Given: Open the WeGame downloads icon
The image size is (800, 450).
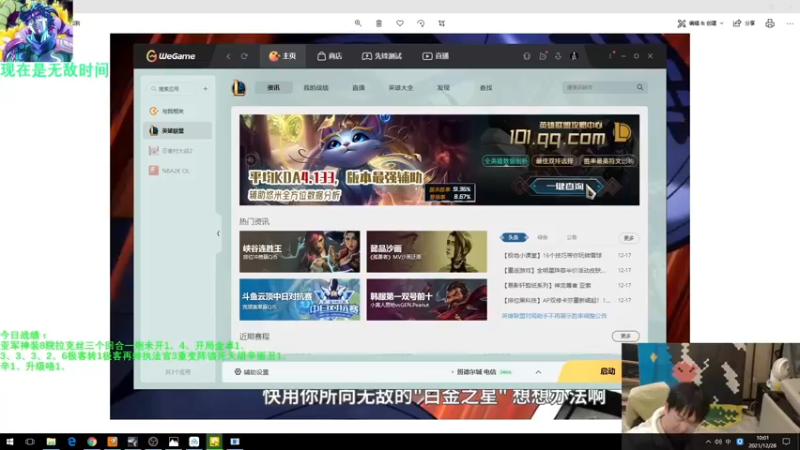Looking at the screenshot, I should point(558,56).
